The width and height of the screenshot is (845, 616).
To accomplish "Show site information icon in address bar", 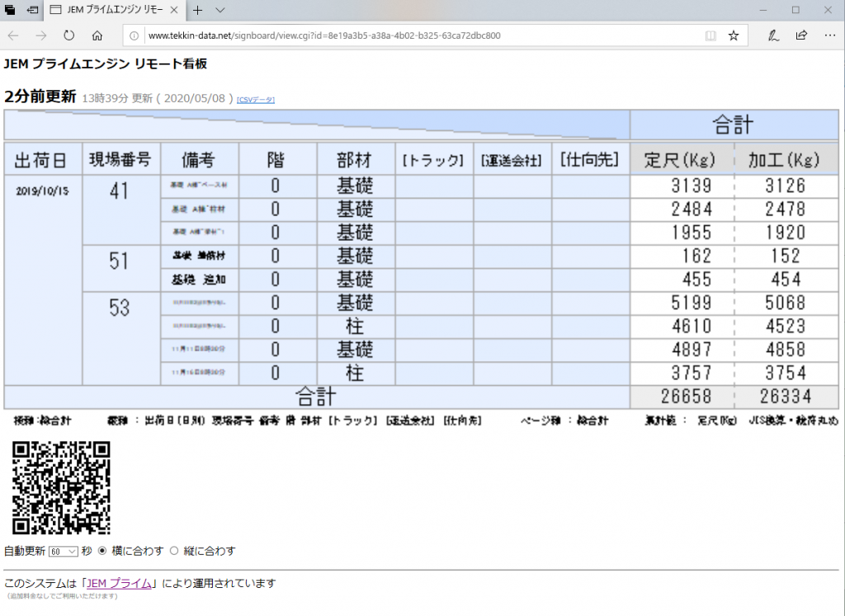I will pos(135,35).
